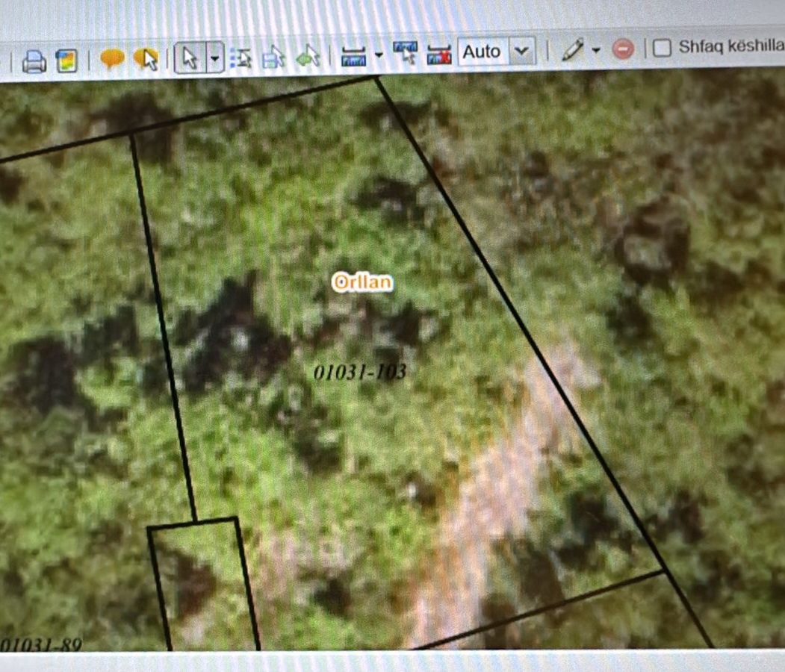Click the printer icon in the toolbar
The image size is (785, 672).
[x=34, y=61]
